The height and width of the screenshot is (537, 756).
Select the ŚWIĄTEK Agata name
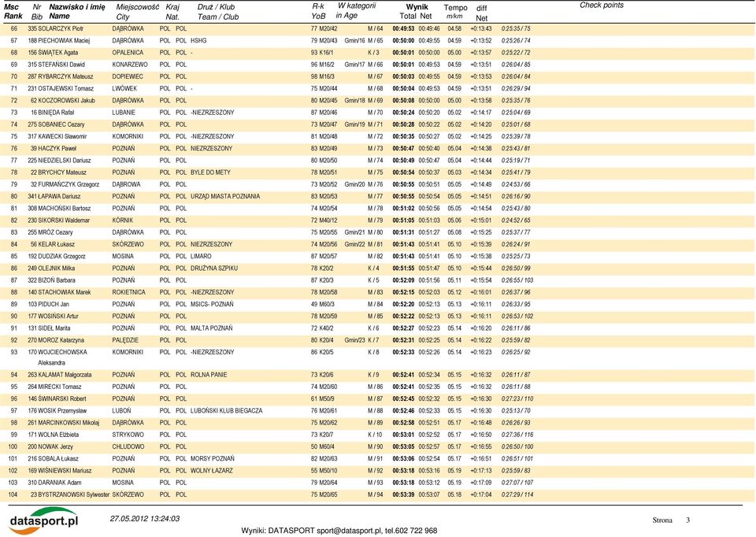pyautogui.click(x=57, y=53)
